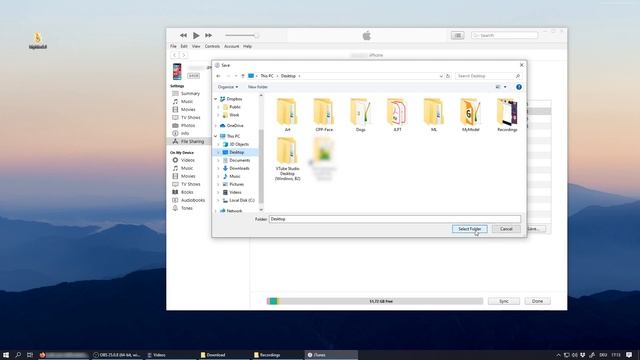Expand the OneDrive tree node
This screenshot has height=360, width=640.
tap(216, 126)
